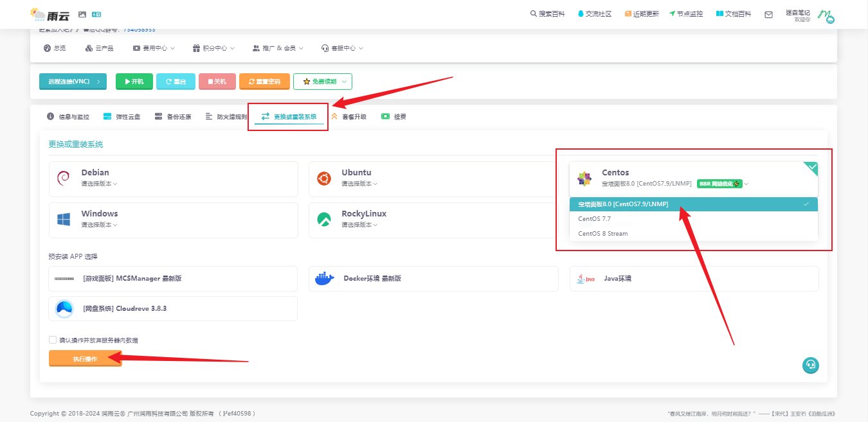
Task: Select the Debian system icon
Action: (64, 178)
